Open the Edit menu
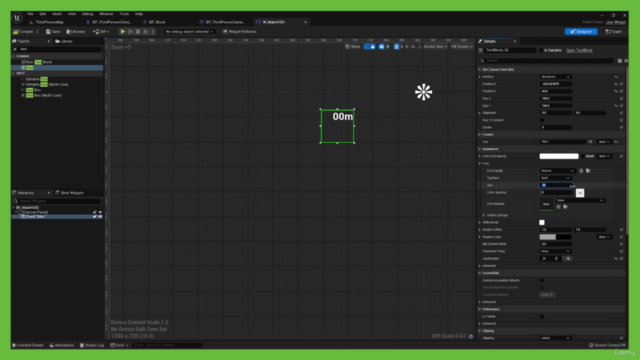640x360 pixels. 42,14
